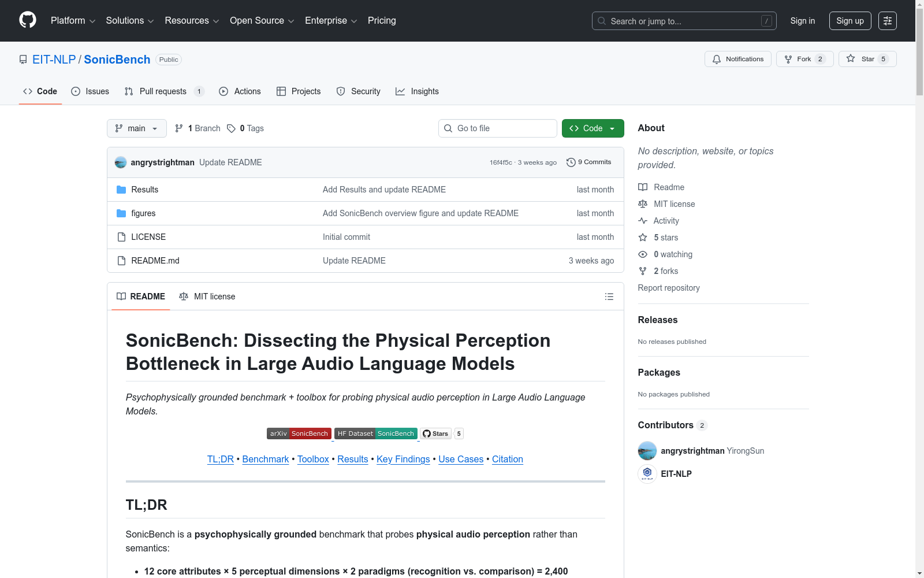The width and height of the screenshot is (924, 578).
Task: Open the main branch selector dropdown
Action: 137,128
